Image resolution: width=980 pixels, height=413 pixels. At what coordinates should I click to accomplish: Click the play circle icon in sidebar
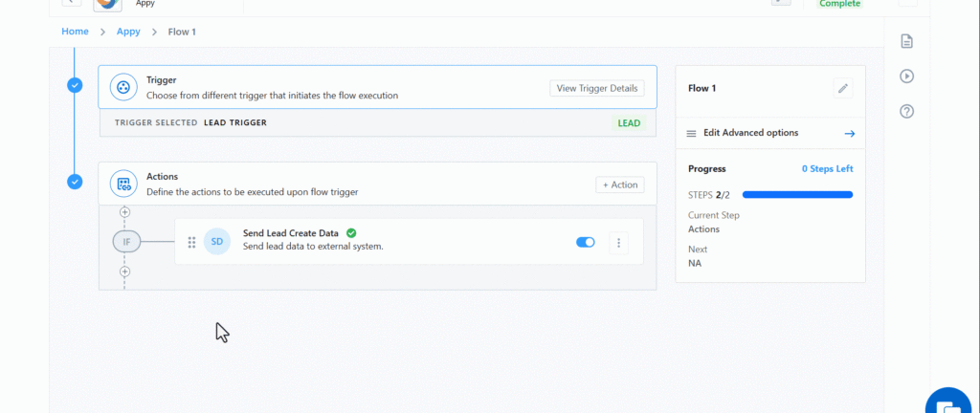tap(906, 76)
